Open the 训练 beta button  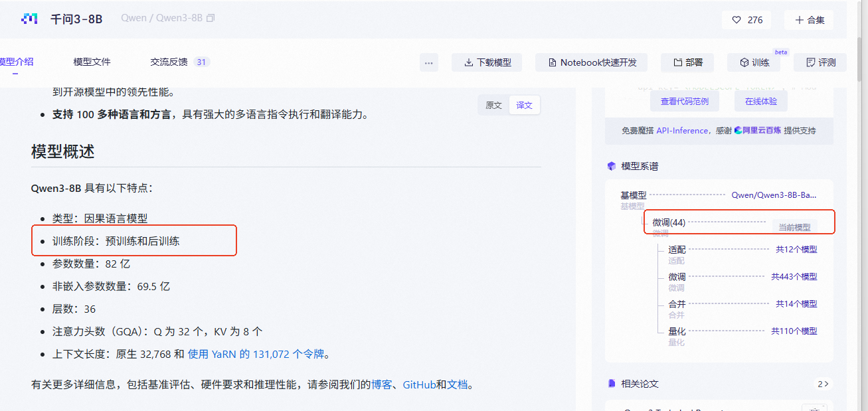point(754,62)
